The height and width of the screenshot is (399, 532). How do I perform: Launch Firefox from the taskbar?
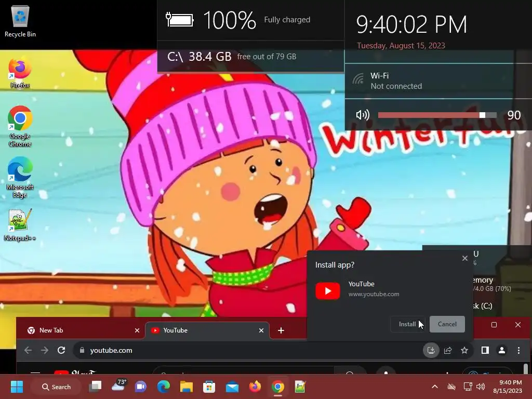255,387
